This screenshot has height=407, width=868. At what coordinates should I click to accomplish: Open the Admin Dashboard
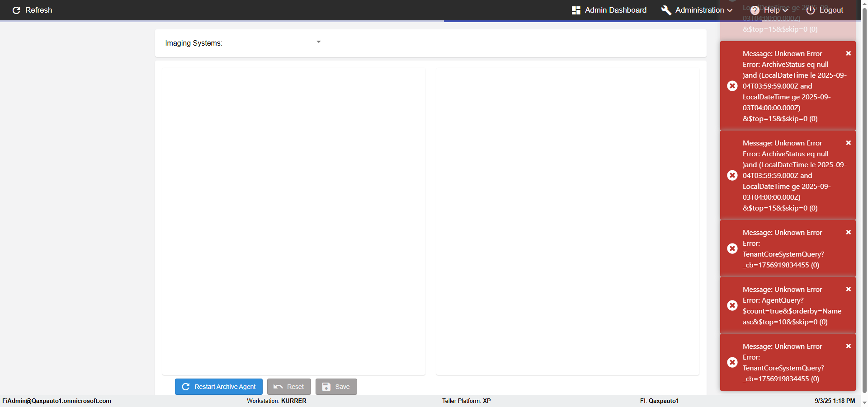(x=609, y=10)
